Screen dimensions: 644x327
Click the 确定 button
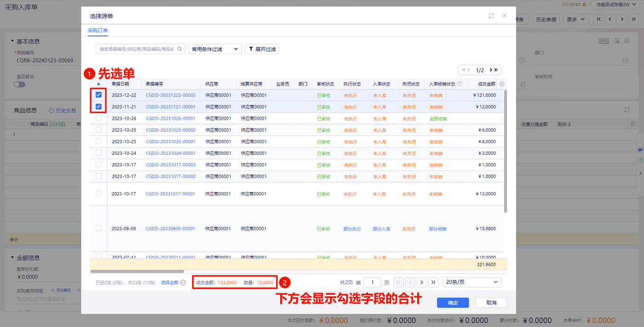click(453, 303)
